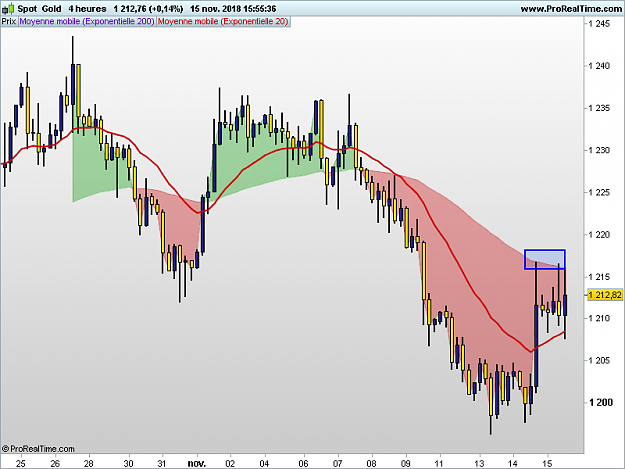625x469 pixels.
Task: Click the nov. month label on time axis
Action: (x=197, y=463)
